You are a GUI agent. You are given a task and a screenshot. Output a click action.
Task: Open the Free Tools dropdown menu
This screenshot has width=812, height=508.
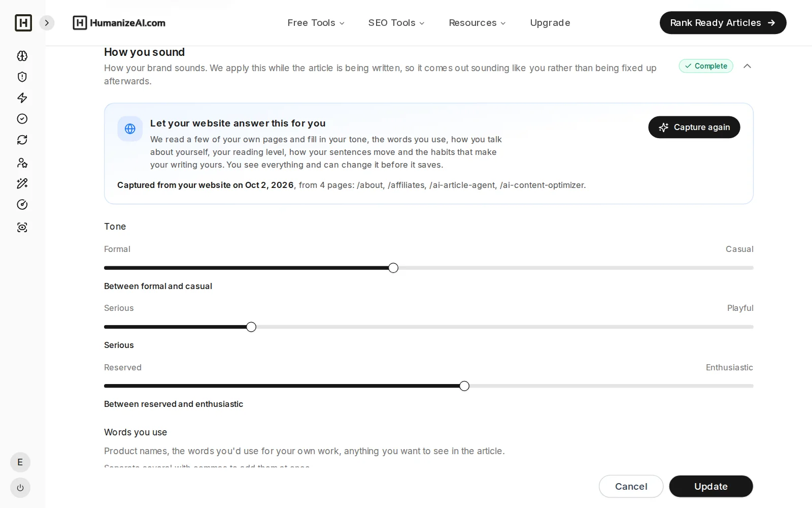[316, 23]
